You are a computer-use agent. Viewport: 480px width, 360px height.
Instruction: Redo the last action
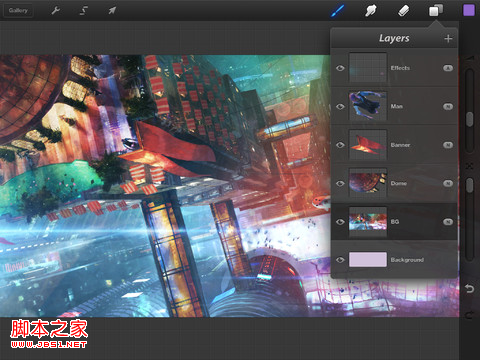coord(469,315)
